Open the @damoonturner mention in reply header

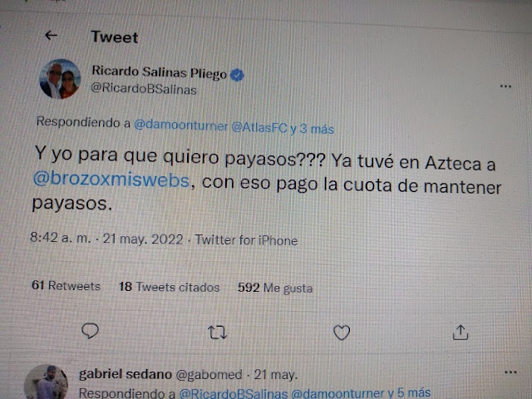(181, 126)
